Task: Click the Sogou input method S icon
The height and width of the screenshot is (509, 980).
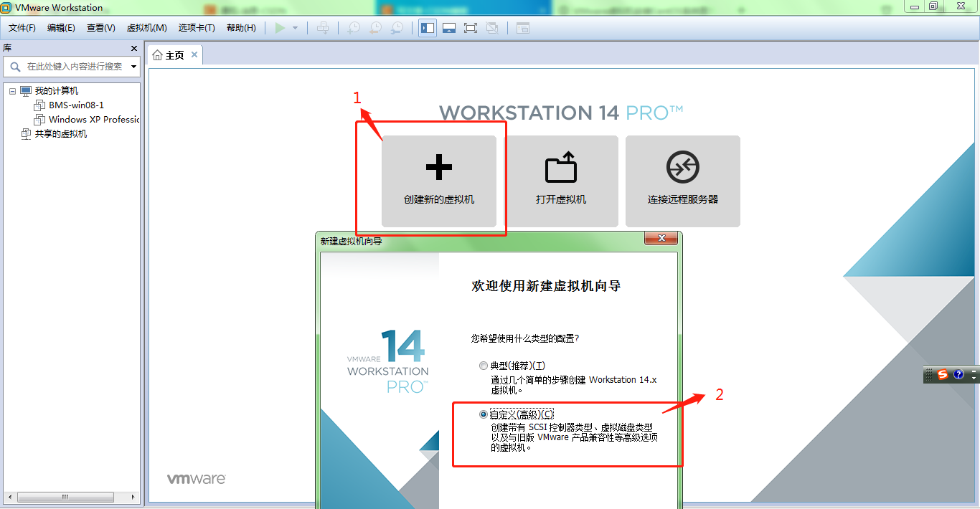Action: click(943, 374)
